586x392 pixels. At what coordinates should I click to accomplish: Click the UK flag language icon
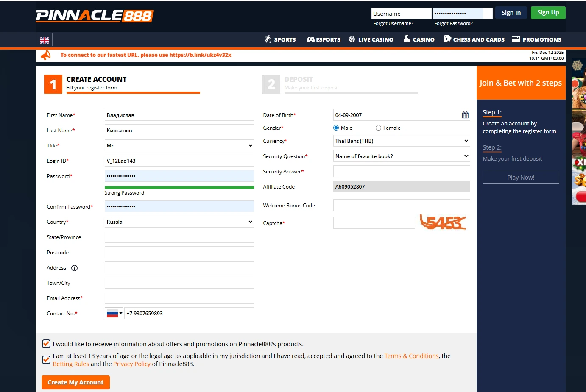point(45,40)
